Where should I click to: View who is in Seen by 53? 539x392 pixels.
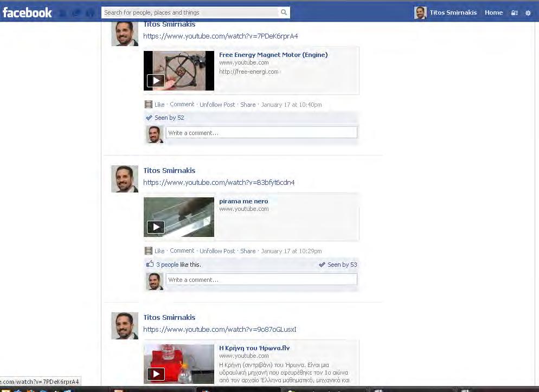pos(342,265)
